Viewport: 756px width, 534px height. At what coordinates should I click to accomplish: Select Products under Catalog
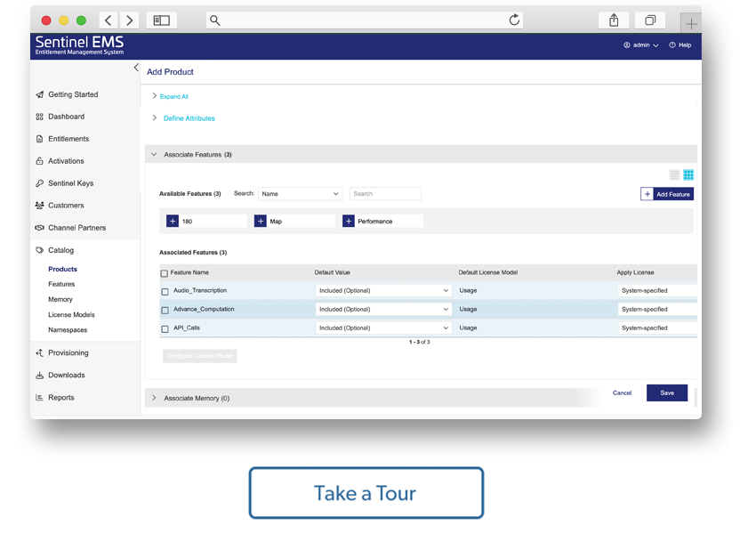pyautogui.click(x=62, y=269)
